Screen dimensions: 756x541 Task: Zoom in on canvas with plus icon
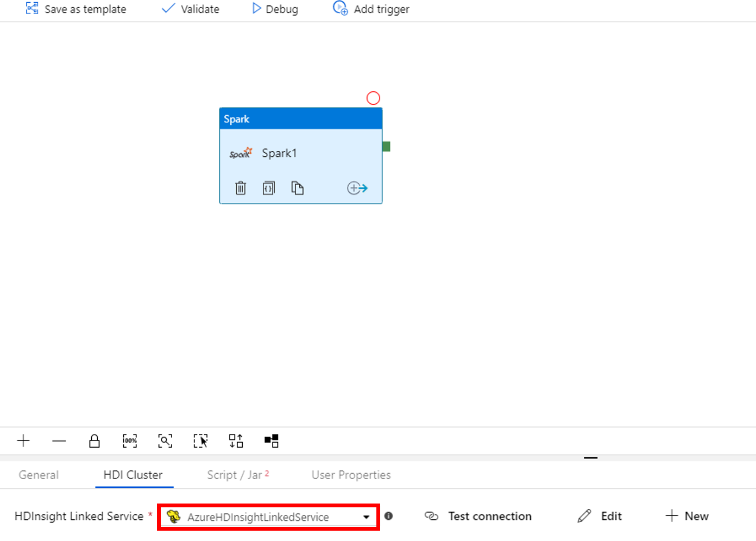point(23,441)
